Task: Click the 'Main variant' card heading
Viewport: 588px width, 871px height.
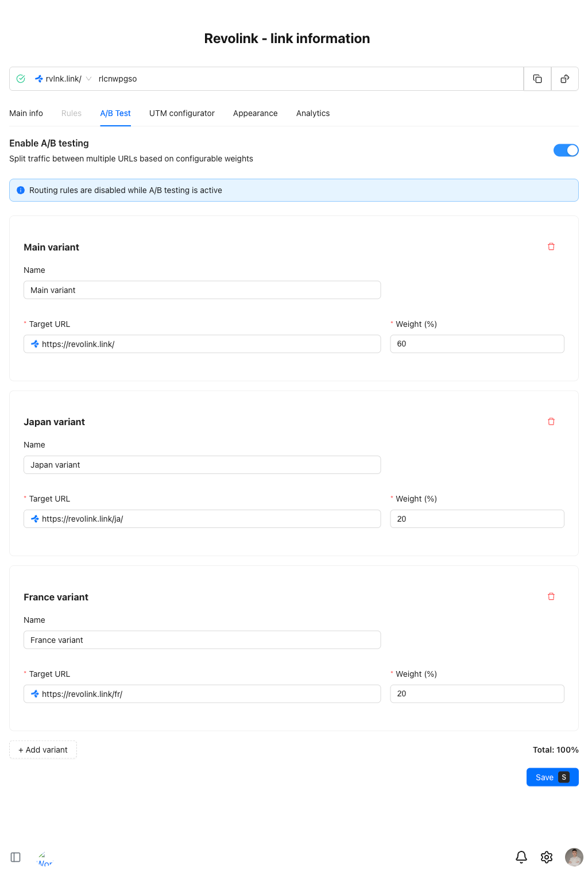Action: coord(51,247)
